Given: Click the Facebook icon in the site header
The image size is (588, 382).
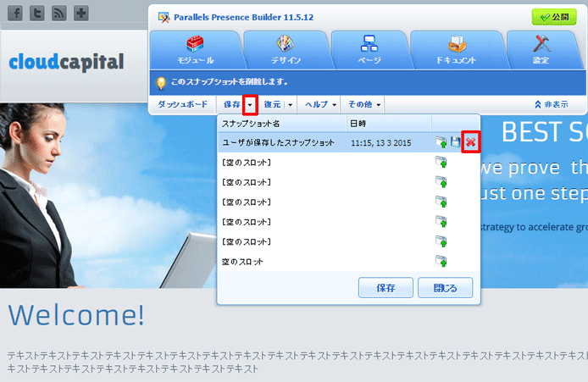Looking at the screenshot, I should pyautogui.click(x=15, y=14).
